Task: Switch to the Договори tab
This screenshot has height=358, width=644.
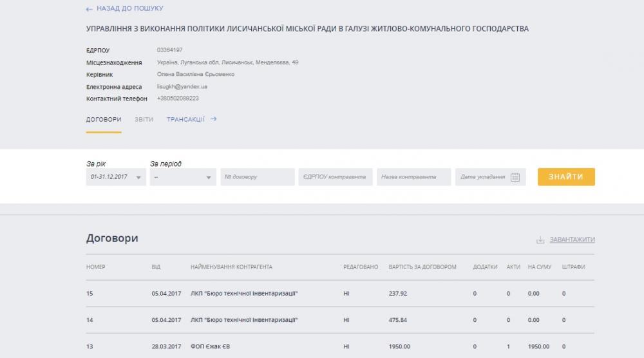Action: (104, 120)
